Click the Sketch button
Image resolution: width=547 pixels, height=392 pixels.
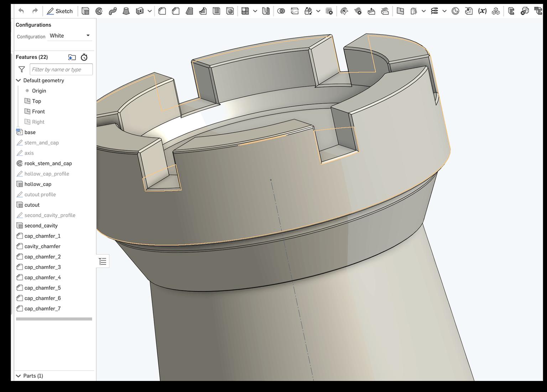tap(59, 11)
